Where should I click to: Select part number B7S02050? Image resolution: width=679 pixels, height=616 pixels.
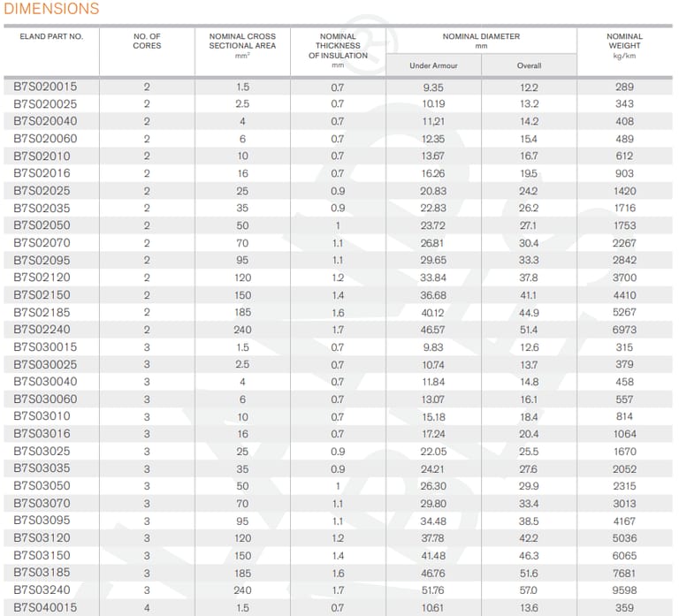(42, 225)
